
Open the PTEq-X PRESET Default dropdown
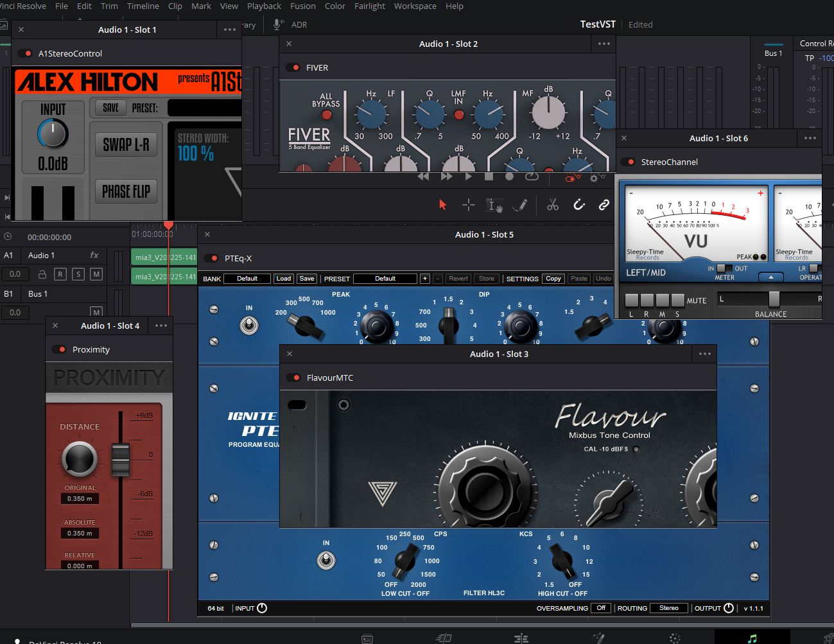coord(385,279)
